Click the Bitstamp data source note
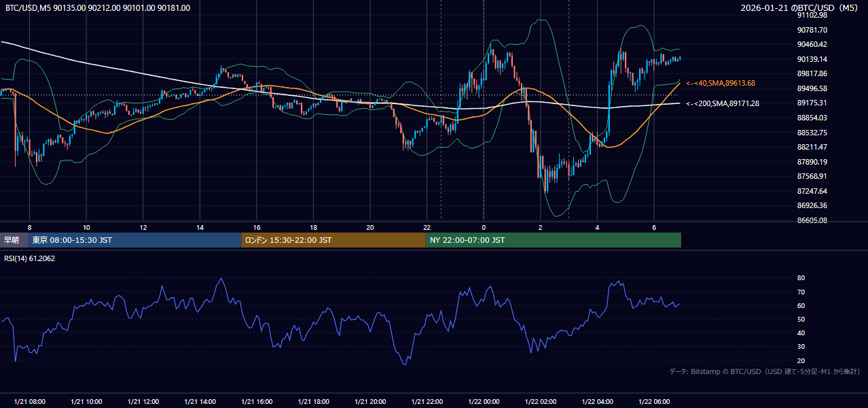This screenshot has height=408, width=868. click(x=765, y=372)
